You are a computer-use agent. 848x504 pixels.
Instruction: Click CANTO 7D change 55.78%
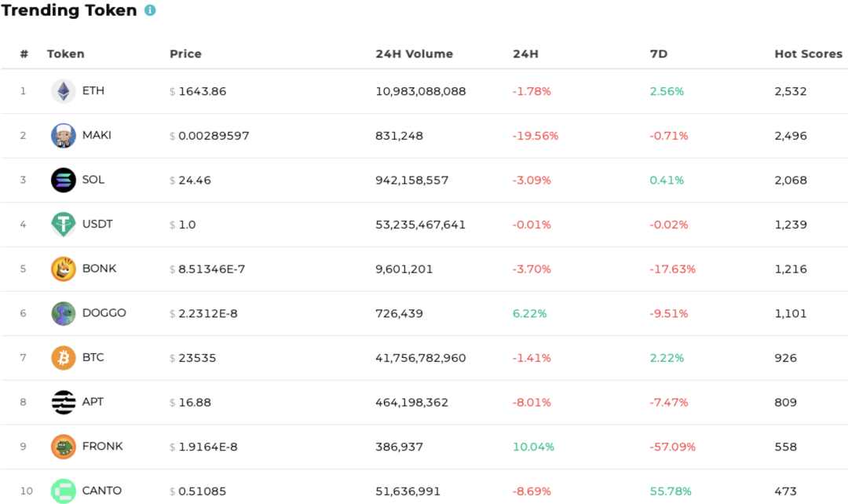pyautogui.click(x=671, y=491)
